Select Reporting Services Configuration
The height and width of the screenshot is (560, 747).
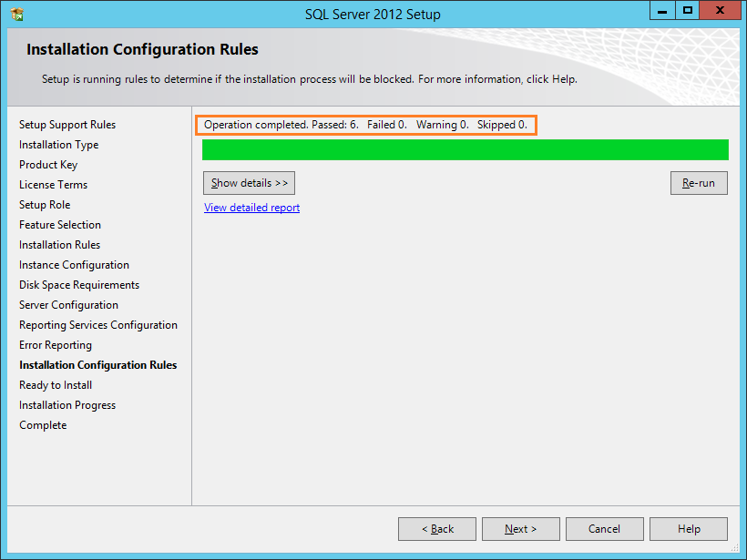click(x=98, y=325)
